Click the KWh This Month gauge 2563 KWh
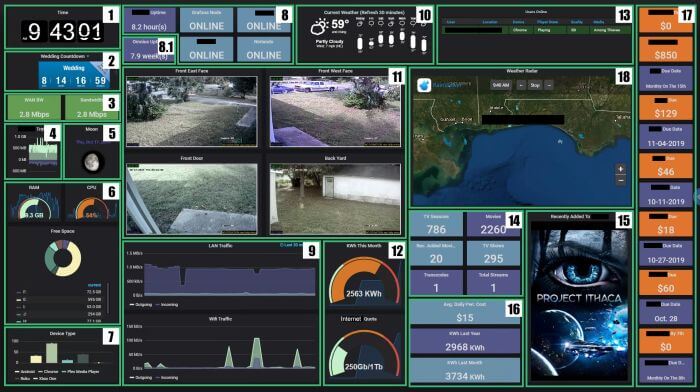 pos(364,281)
